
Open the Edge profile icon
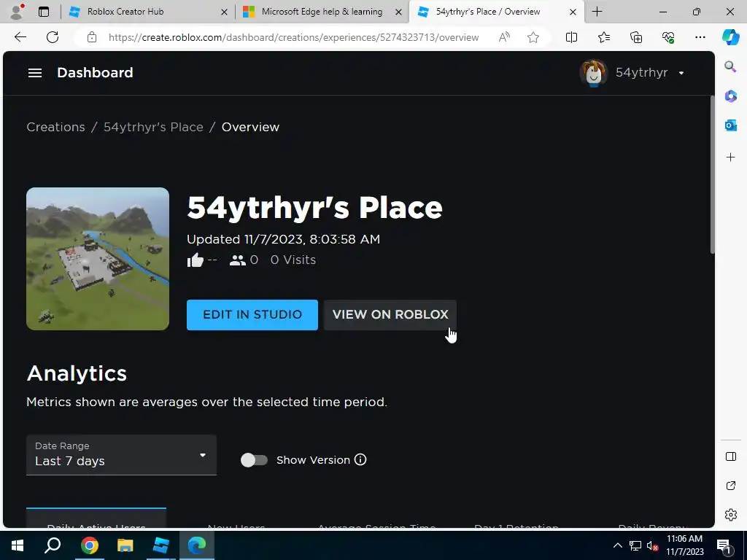point(17,12)
